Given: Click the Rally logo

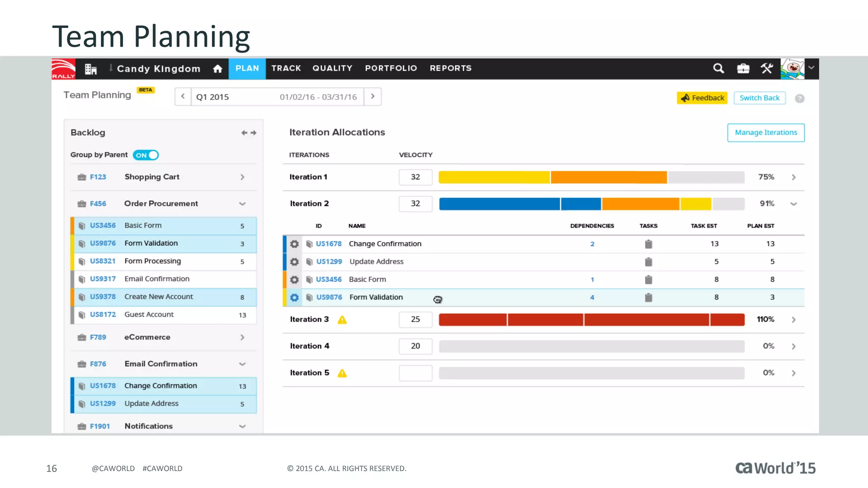Looking at the screenshot, I should pyautogui.click(x=64, y=69).
